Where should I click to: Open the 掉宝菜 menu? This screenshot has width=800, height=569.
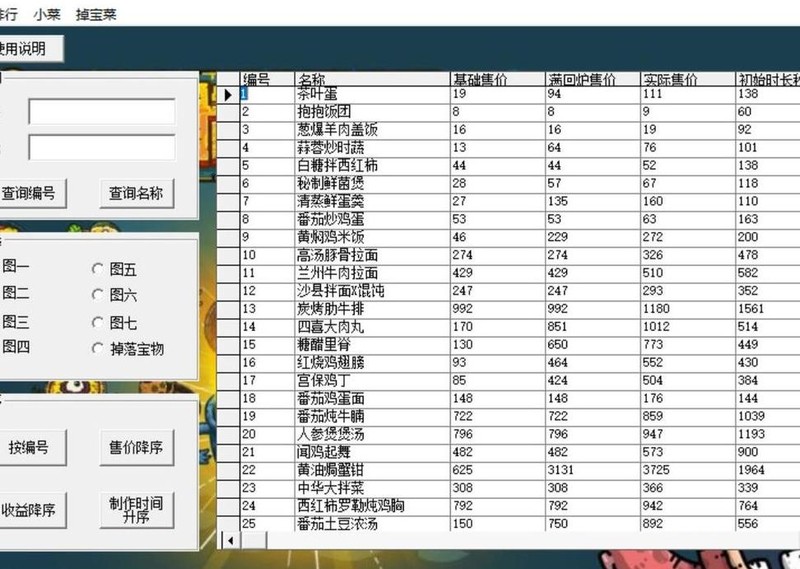click(96, 14)
